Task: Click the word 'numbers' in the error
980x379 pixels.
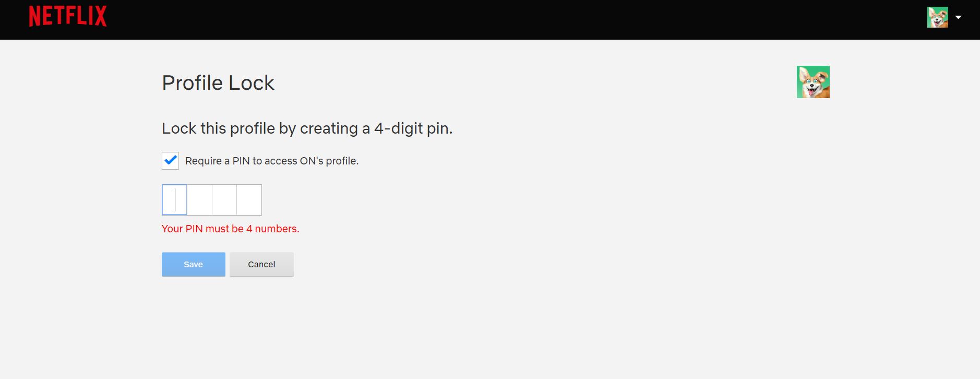Action: tap(276, 229)
